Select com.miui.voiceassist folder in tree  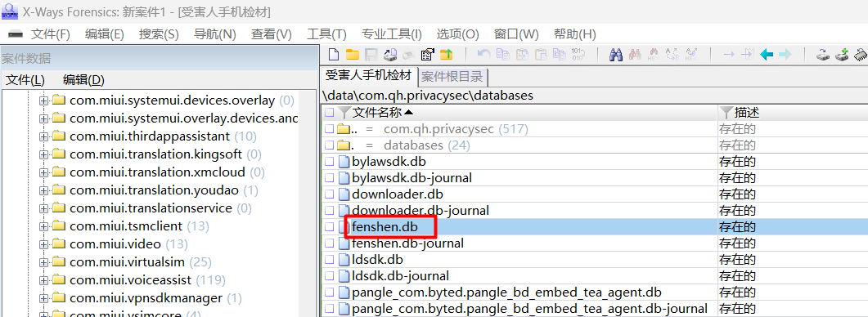(131, 280)
